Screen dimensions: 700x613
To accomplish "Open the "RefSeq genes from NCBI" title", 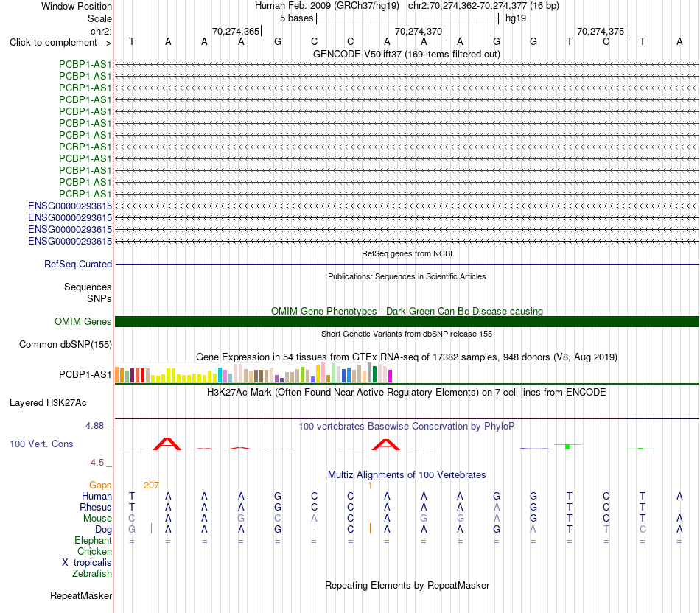I will (407, 253).
